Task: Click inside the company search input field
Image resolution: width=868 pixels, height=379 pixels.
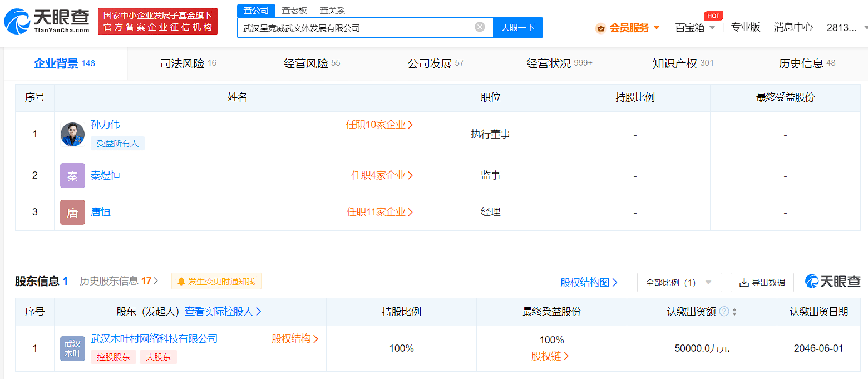Action: pos(356,27)
